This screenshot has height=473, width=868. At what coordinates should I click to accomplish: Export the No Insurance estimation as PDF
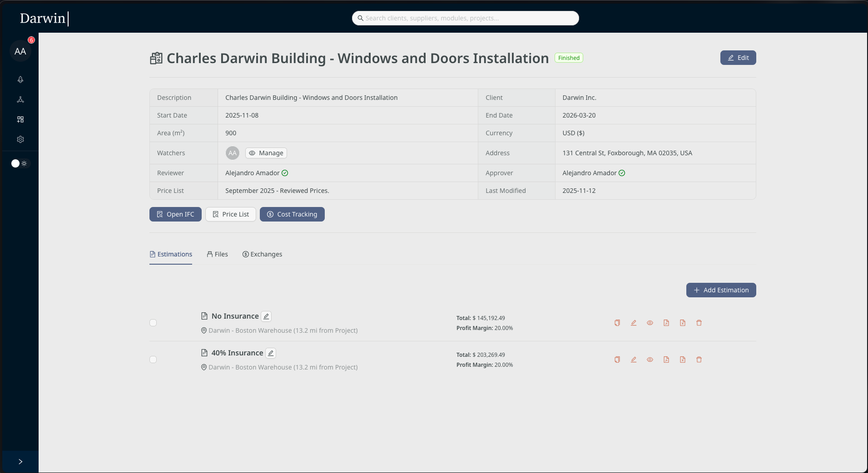click(x=666, y=323)
